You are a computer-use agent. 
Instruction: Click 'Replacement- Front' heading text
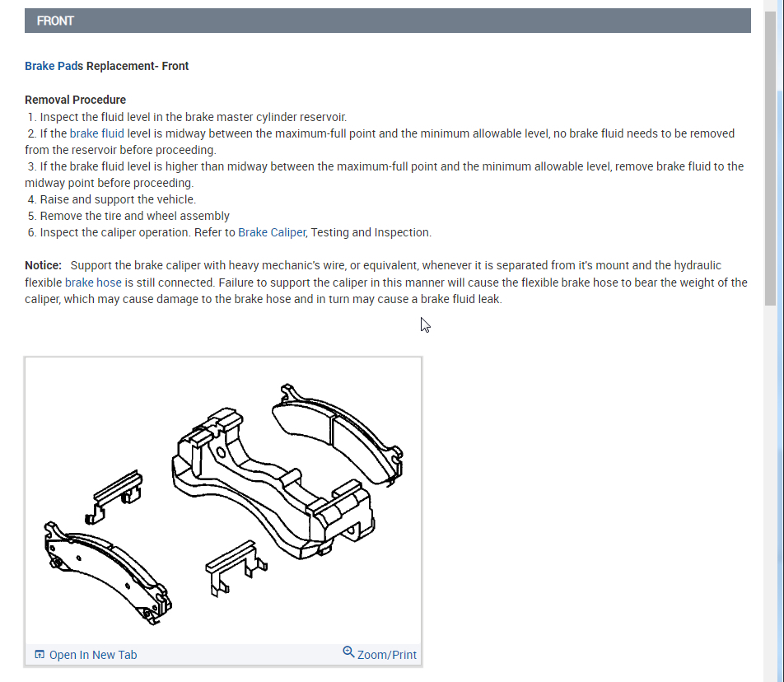pos(138,66)
